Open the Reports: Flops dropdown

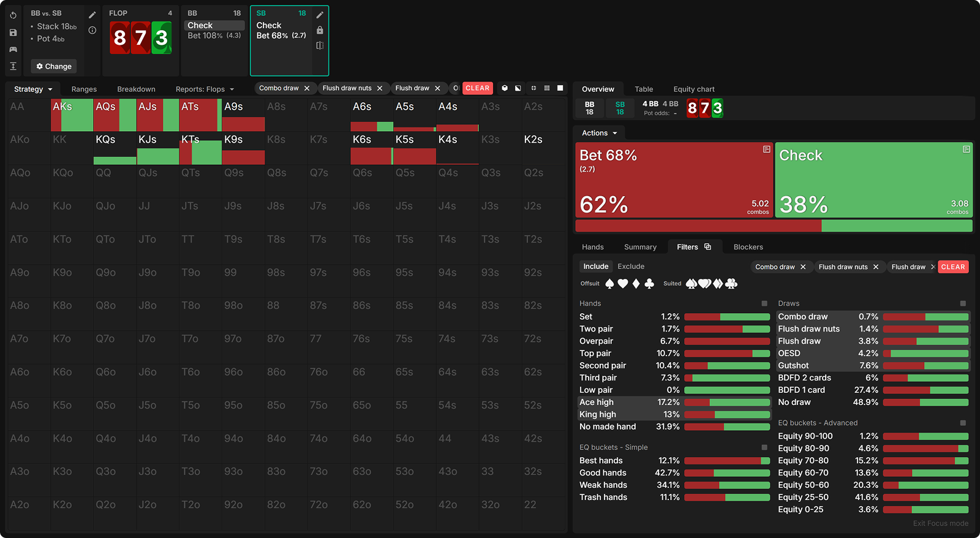point(205,89)
